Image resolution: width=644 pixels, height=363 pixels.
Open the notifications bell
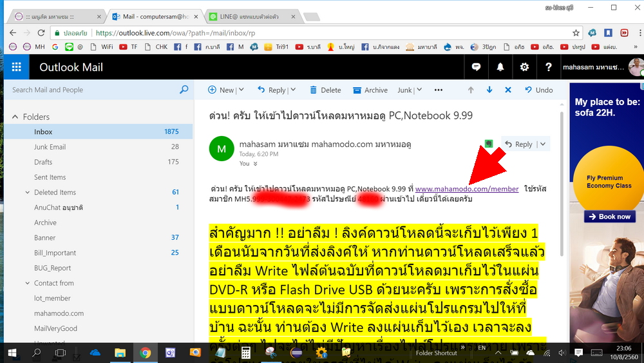[x=500, y=67]
